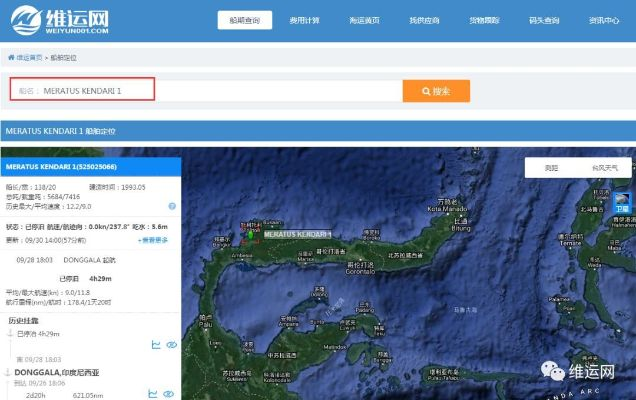
Task: Open trend chart for 已停泊 4h29m entry
Action: tap(156, 345)
